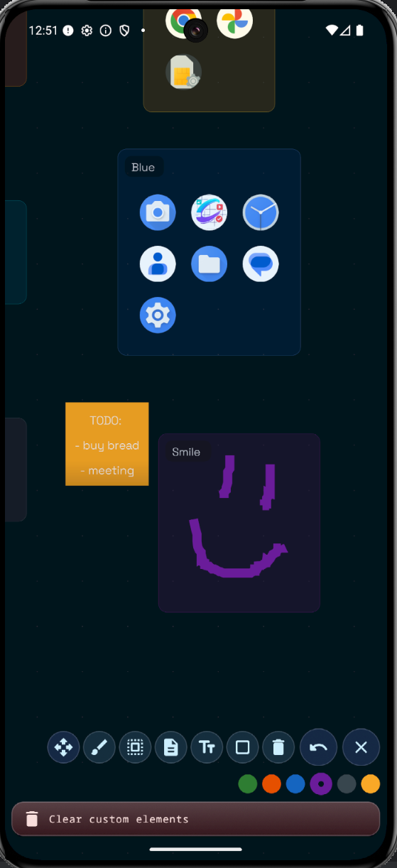Click the Blue group label
Image resolution: width=397 pixels, height=868 pixels.
pos(143,168)
